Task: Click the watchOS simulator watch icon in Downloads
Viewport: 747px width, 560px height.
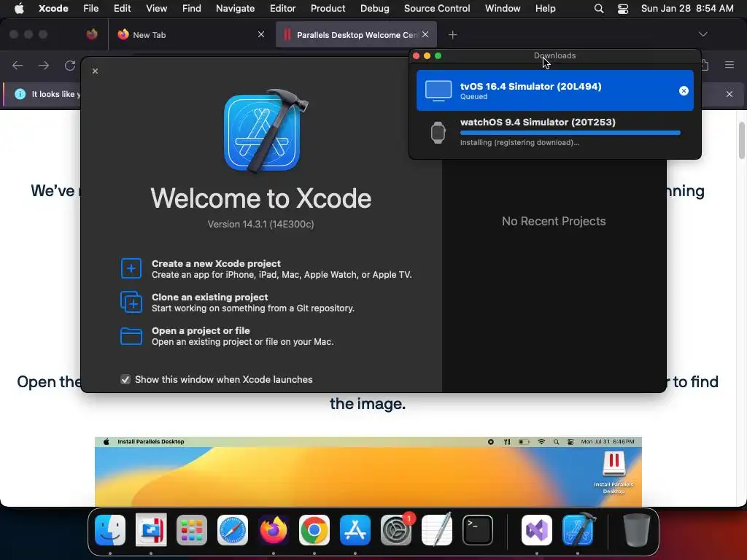Action: coord(438,133)
